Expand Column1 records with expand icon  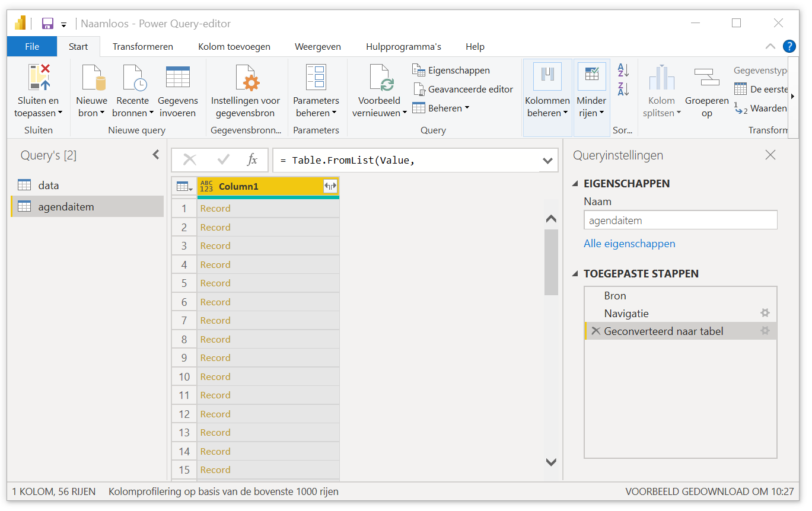click(x=330, y=186)
